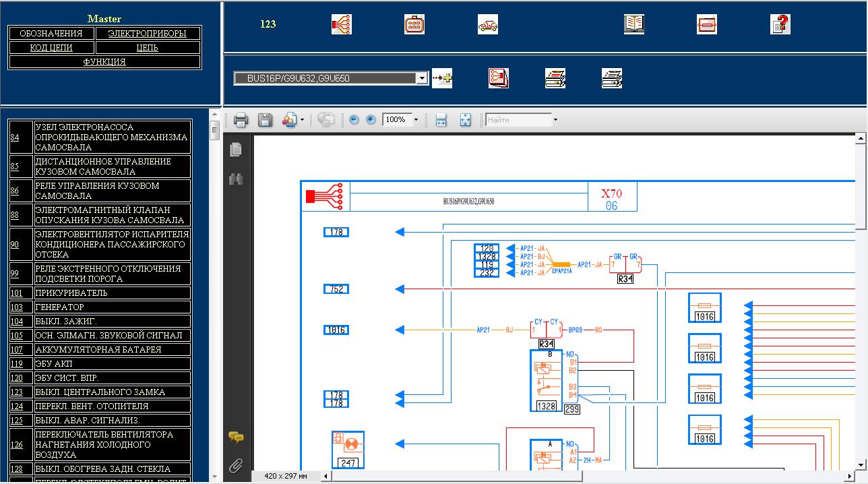Open component link 84
This screenshot has width=868, height=484.
pyautogui.click(x=15, y=138)
